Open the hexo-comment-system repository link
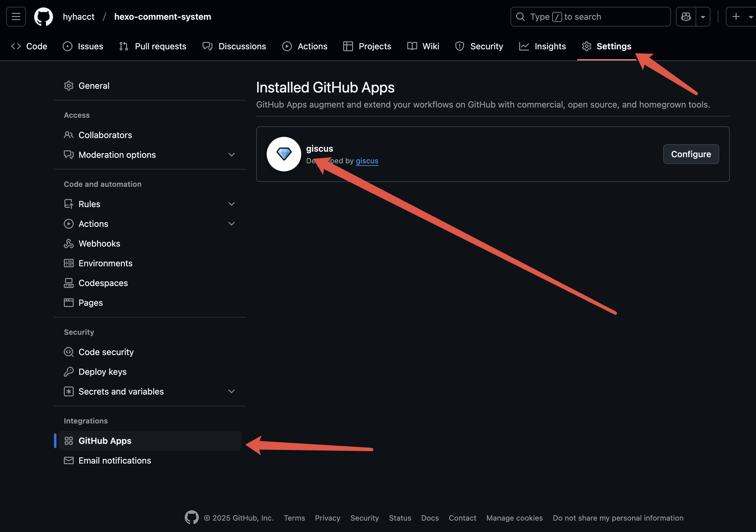756x532 pixels. (x=163, y=16)
